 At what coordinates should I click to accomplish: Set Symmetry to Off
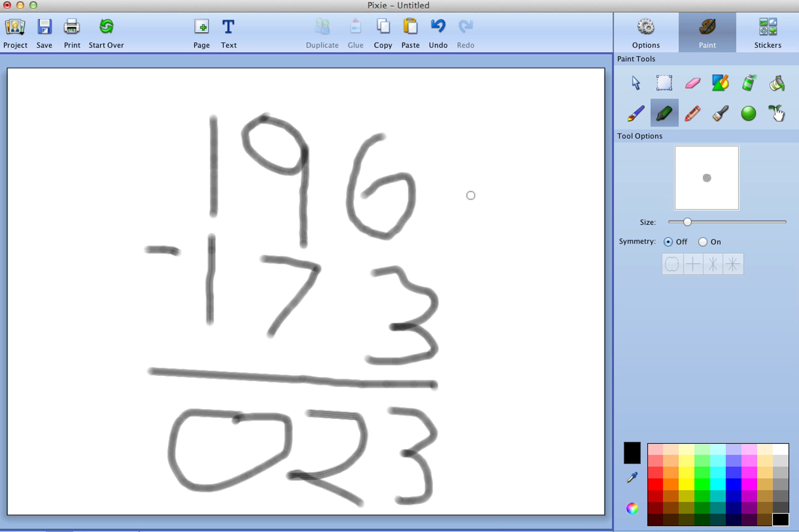pyautogui.click(x=668, y=242)
